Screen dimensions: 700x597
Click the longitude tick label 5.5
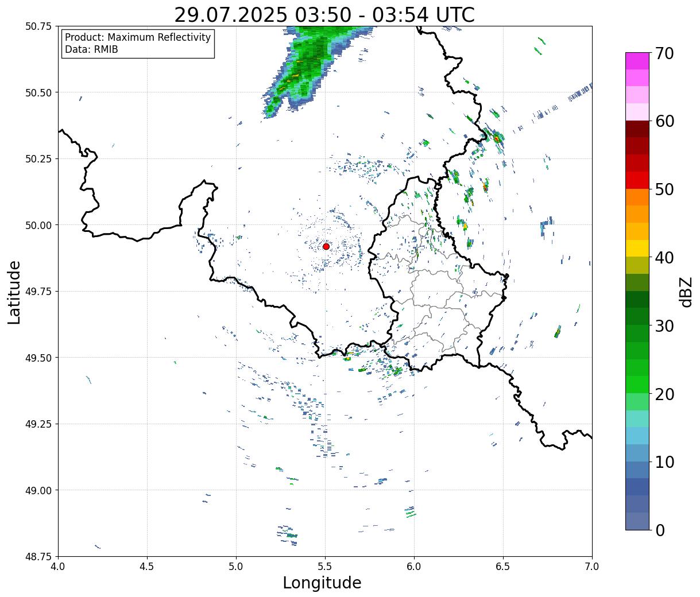(x=325, y=566)
